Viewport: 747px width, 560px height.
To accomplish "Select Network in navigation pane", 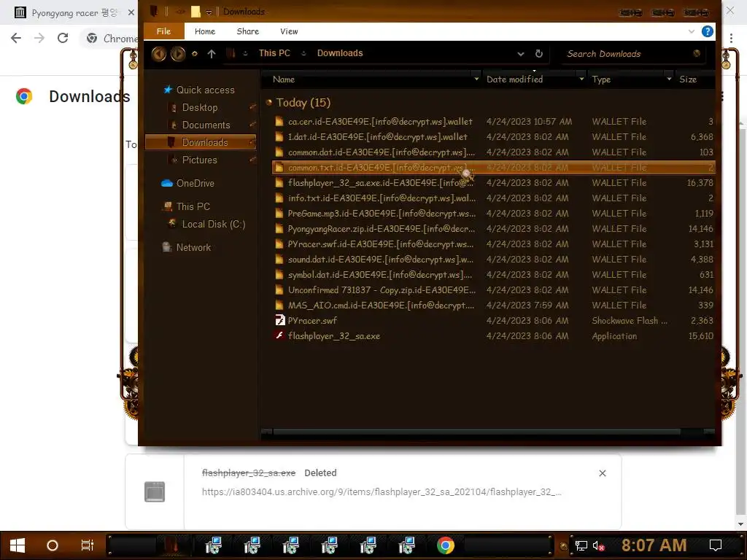I will click(x=193, y=248).
